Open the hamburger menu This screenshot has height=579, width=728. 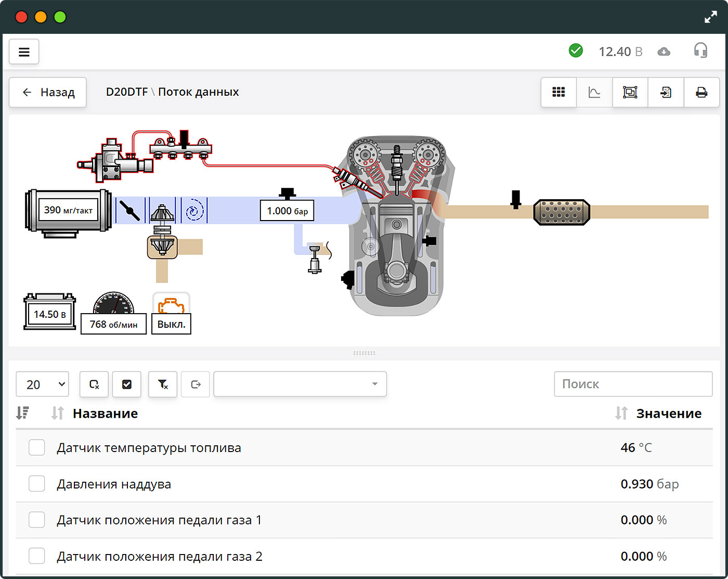[x=24, y=52]
